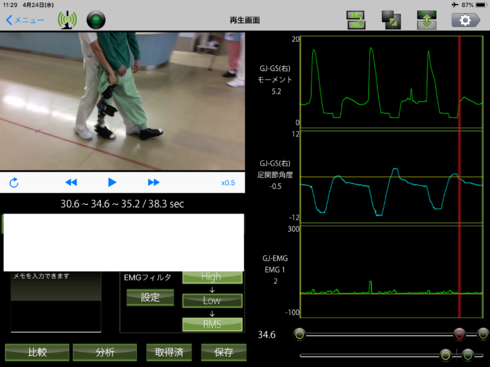Tap the red cursor line in moment graph
The width and height of the screenshot is (490, 367).
tap(459, 82)
